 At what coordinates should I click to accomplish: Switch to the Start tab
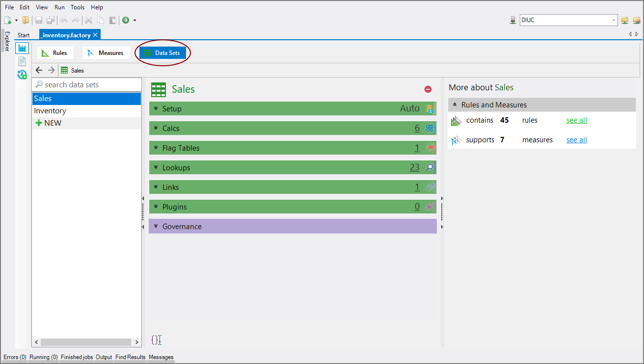point(23,35)
